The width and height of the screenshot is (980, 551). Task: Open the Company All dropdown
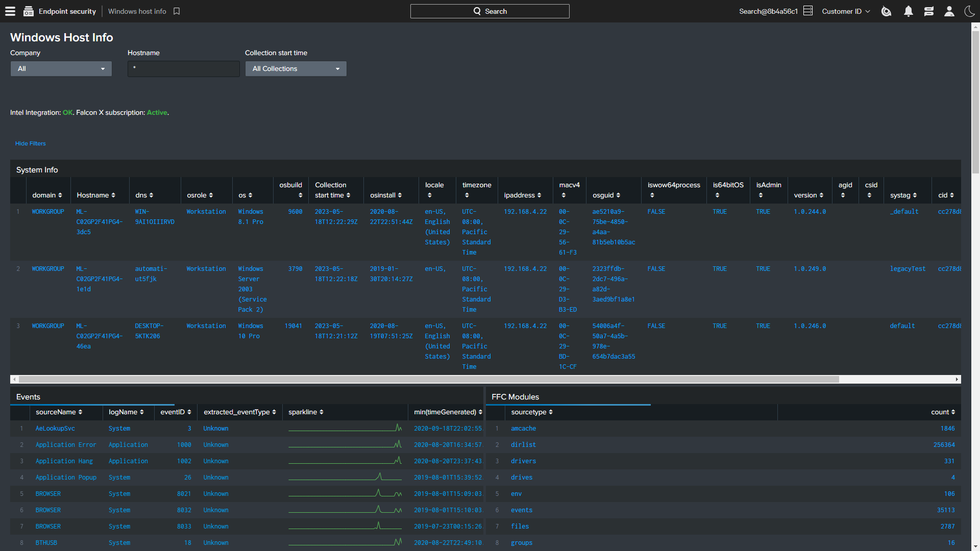(61, 69)
